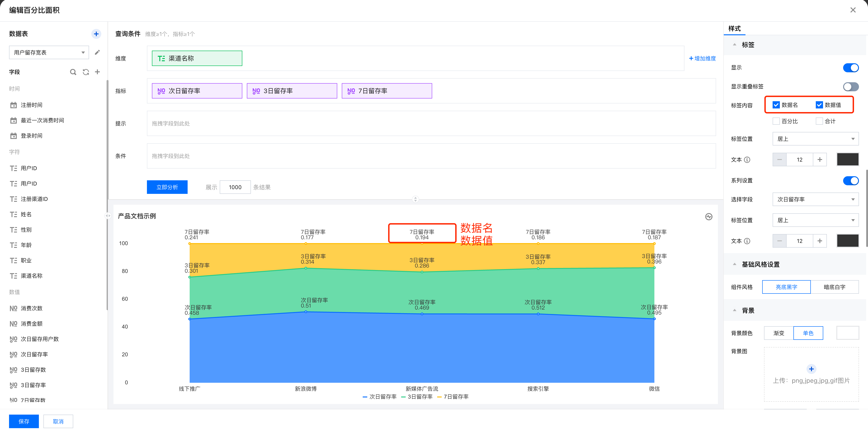Click the add field plus icon
Viewport: 868px width, 432px height.
pos(97,72)
